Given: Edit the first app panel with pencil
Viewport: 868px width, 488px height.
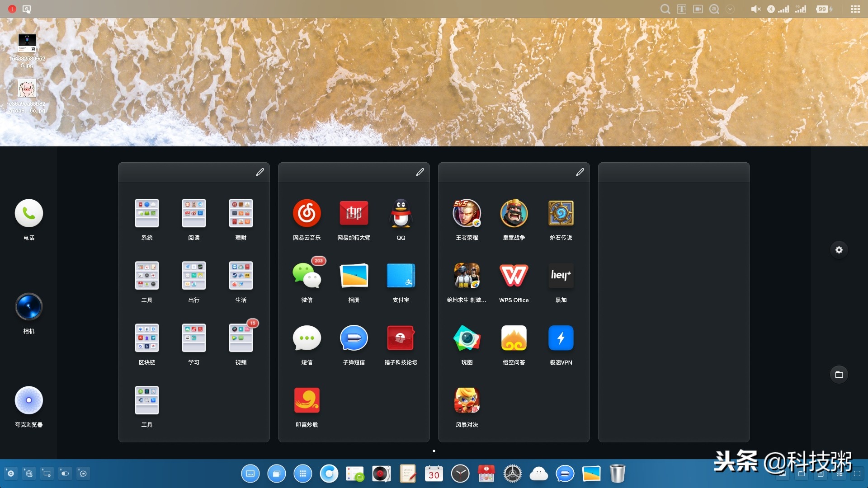Looking at the screenshot, I should (x=259, y=172).
